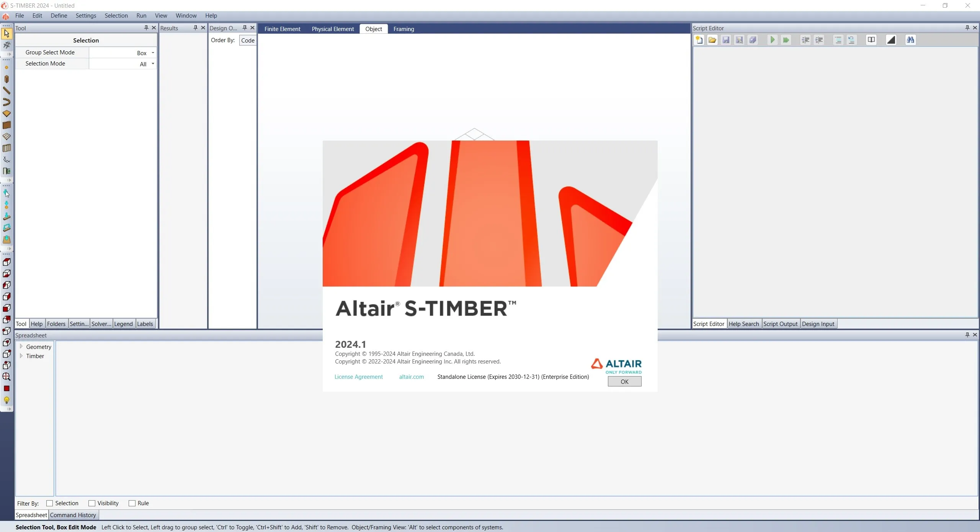Choose the timber panel (diamond slab) tool
980x532 pixels.
(x=7, y=114)
